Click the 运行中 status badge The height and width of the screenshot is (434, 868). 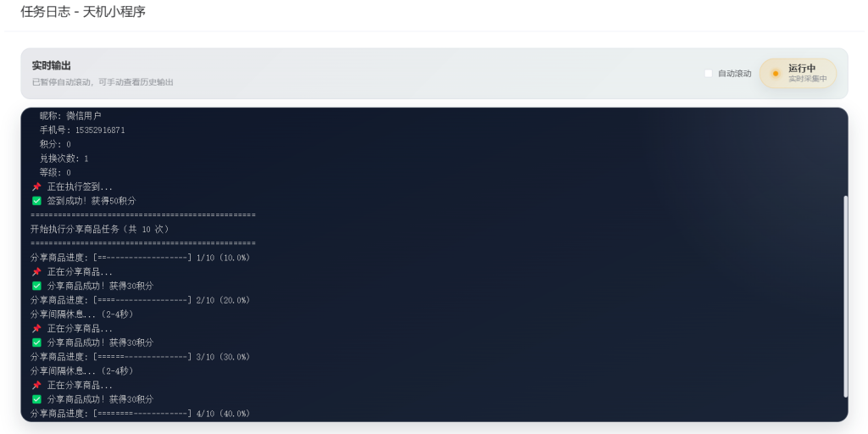[x=798, y=74]
